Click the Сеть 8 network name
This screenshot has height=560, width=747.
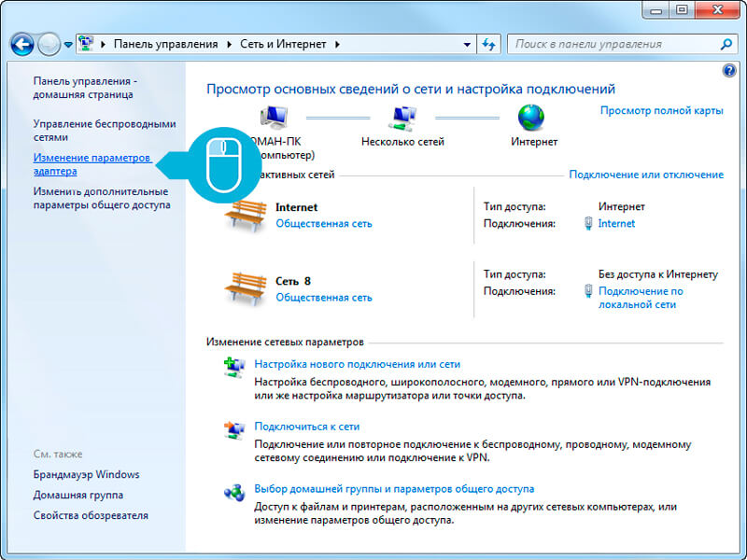click(x=293, y=281)
